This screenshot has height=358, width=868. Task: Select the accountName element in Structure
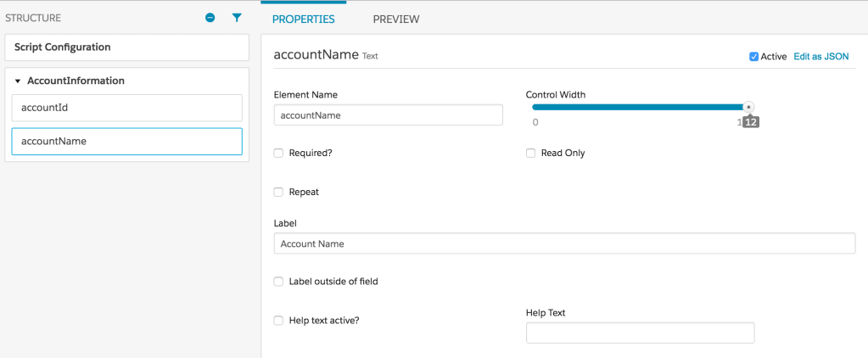pos(126,142)
